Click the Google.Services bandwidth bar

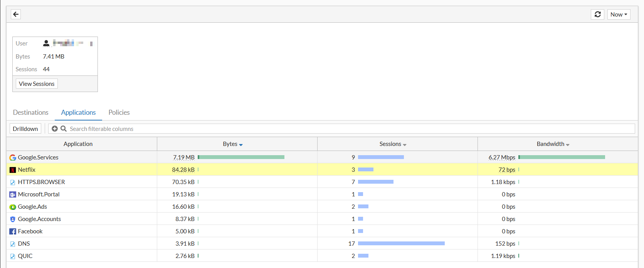[x=562, y=157]
